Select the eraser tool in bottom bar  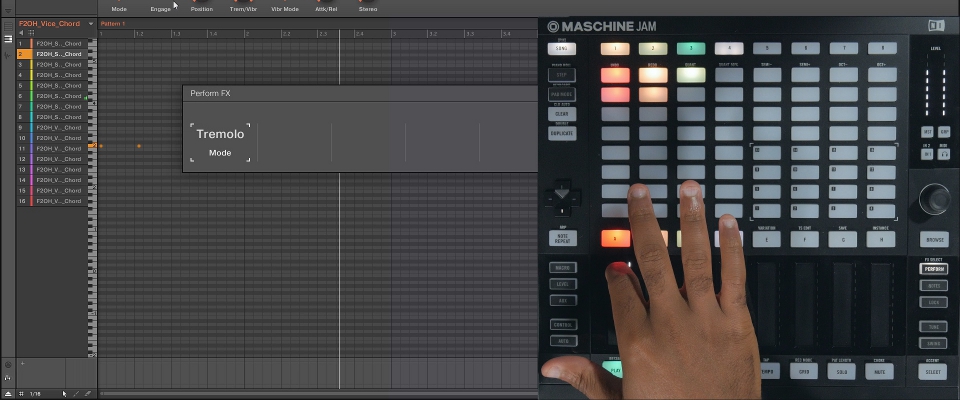tap(88, 394)
